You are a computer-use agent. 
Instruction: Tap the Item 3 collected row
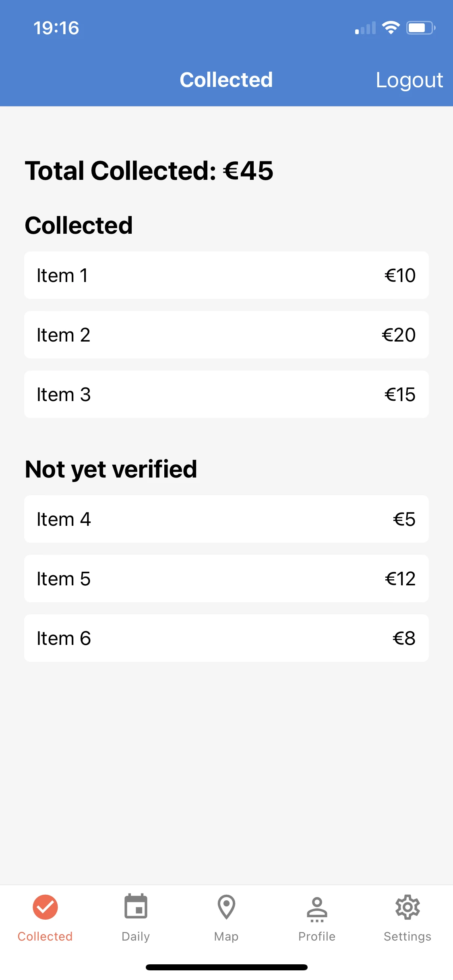(226, 394)
